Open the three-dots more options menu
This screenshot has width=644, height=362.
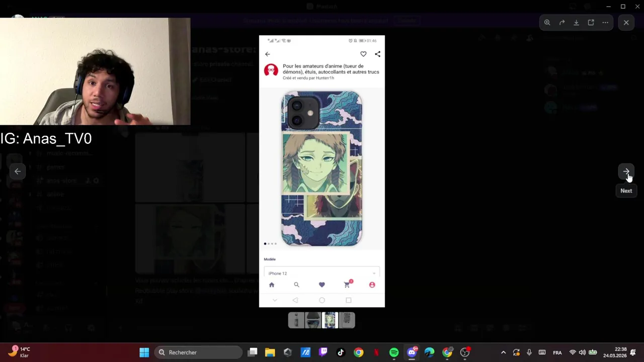click(x=605, y=23)
